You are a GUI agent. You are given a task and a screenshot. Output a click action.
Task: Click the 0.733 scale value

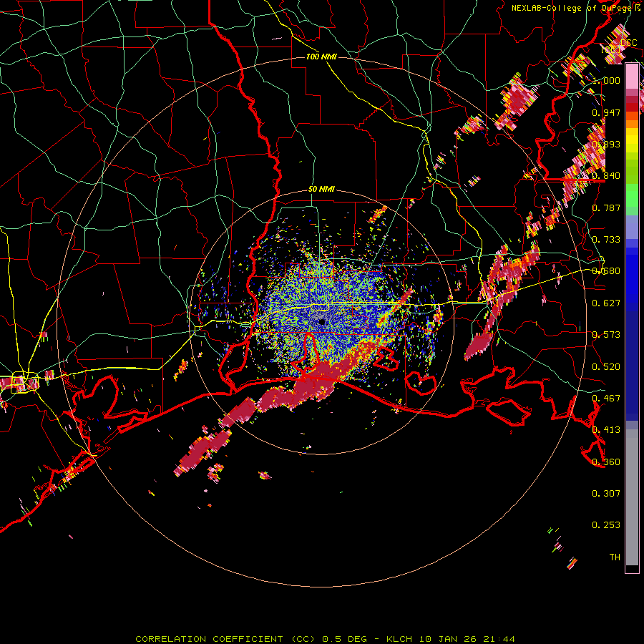pos(606,240)
